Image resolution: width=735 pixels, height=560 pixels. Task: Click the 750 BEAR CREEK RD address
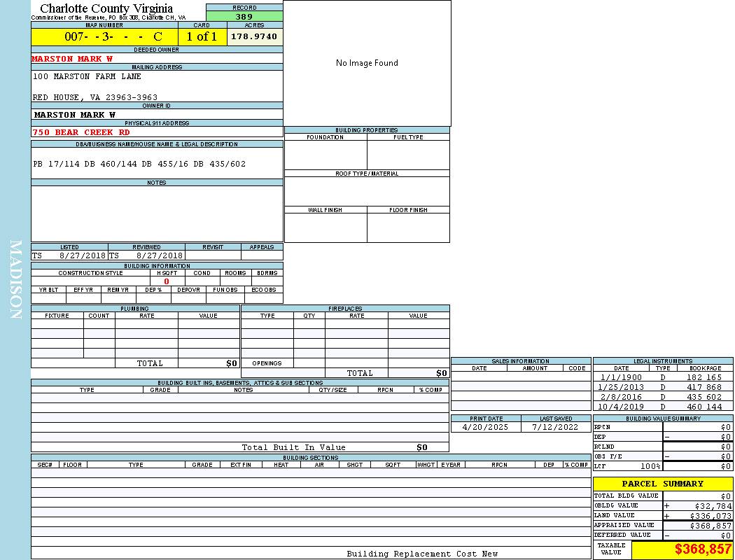tap(81, 132)
